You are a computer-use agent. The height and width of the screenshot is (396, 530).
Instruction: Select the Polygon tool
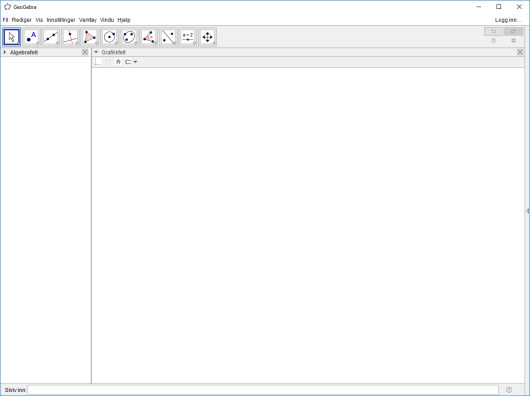90,37
